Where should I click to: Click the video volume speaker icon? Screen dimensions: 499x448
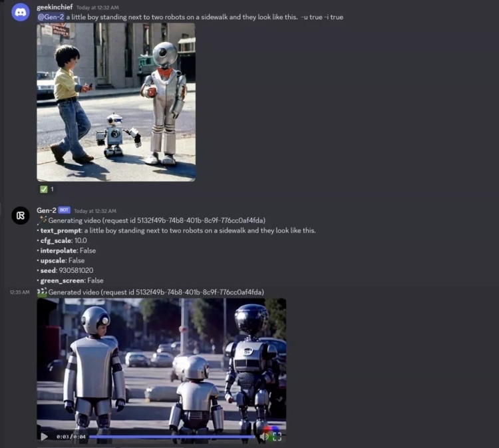click(x=264, y=437)
